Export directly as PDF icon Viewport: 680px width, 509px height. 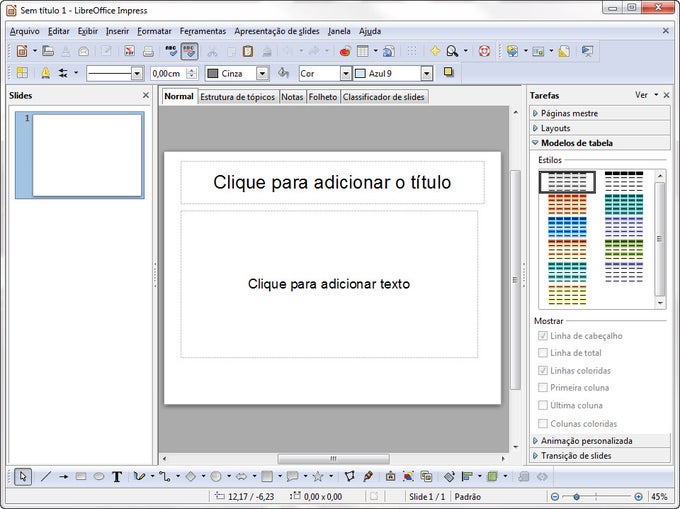pyautogui.click(x=129, y=51)
